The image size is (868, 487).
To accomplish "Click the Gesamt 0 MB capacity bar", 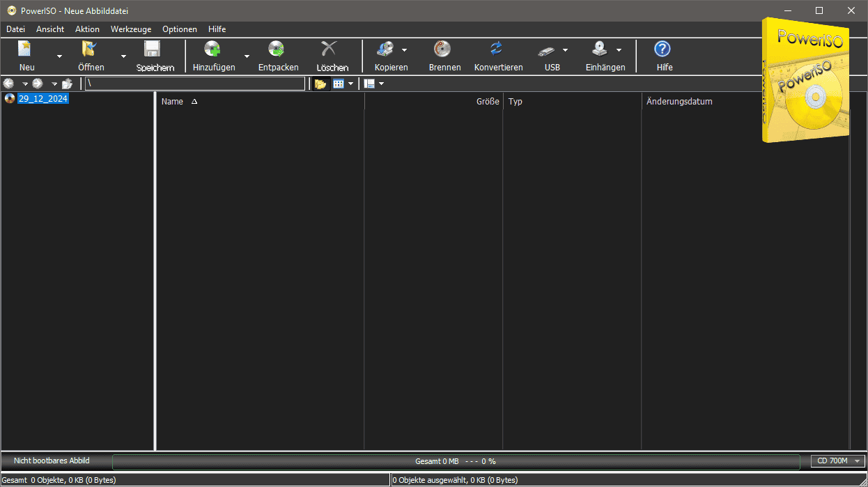I will (x=456, y=461).
